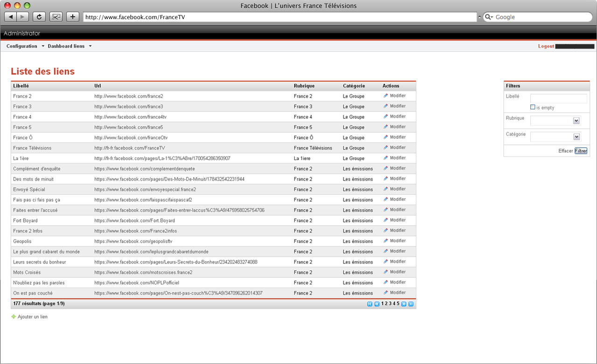Screen dimensions: 597x364
Task: Click the Libellé filter text field
Action: (559, 98)
